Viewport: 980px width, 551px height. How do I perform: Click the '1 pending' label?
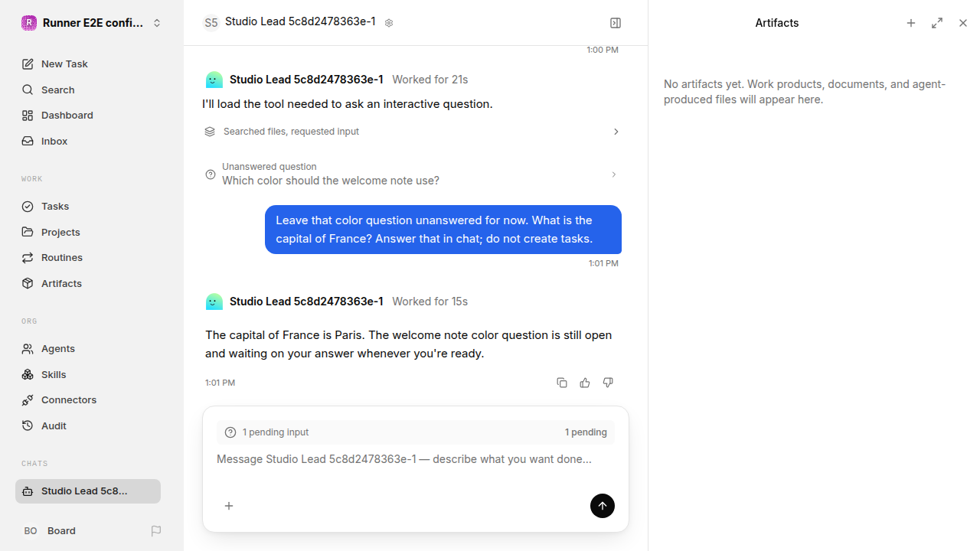click(586, 432)
